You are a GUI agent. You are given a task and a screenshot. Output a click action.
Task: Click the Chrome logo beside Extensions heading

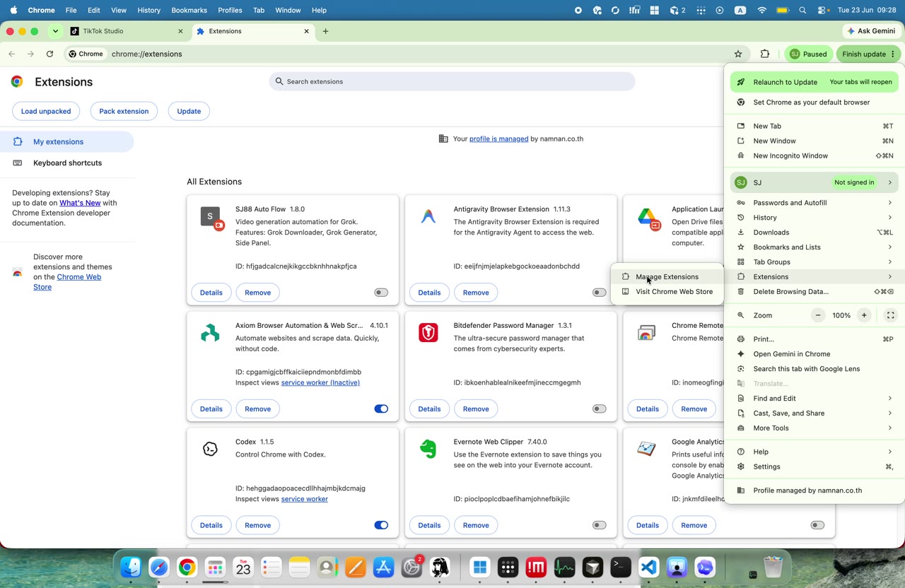[x=17, y=81]
